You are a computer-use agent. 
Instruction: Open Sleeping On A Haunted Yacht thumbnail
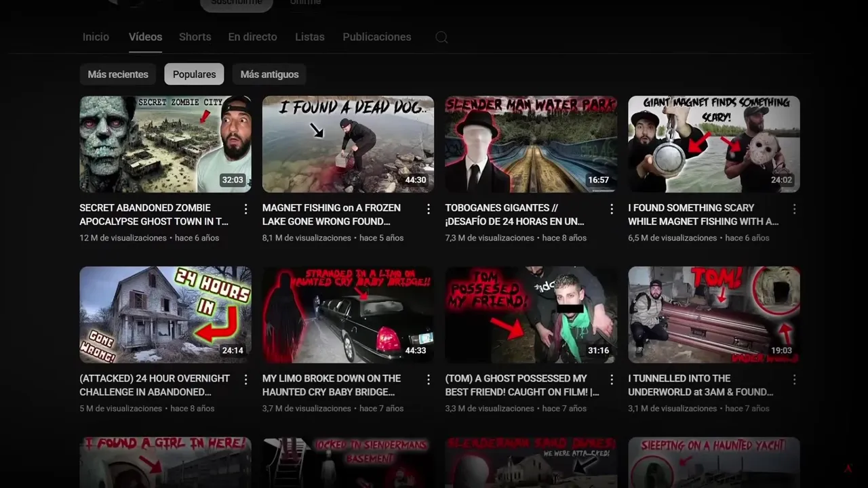(x=714, y=462)
